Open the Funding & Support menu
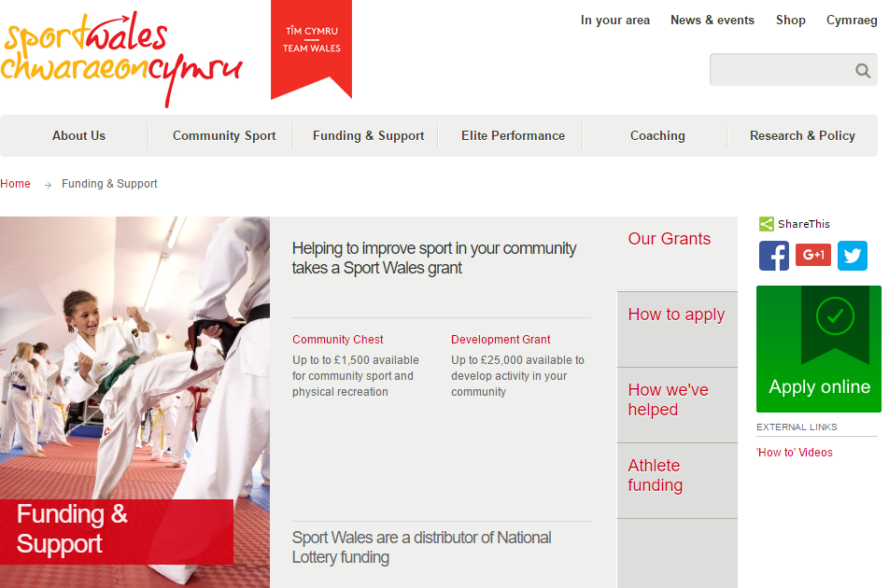Viewport: 889px width, 588px height. 369,136
